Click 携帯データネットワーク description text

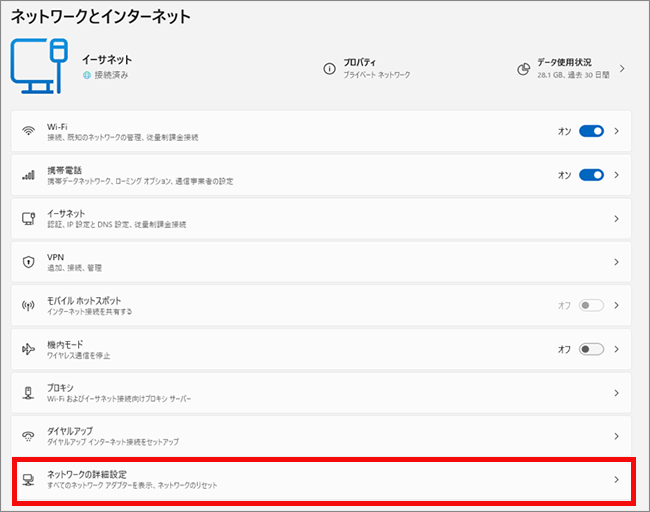[140, 181]
